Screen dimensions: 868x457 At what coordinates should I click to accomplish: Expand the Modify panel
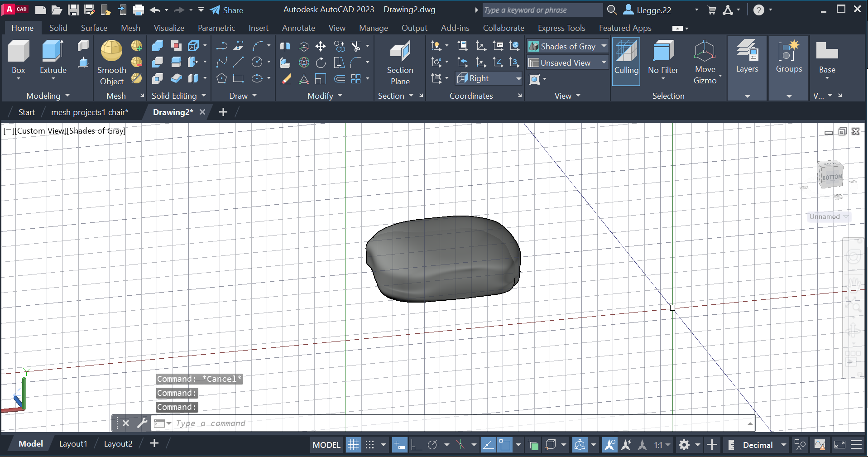tap(325, 96)
